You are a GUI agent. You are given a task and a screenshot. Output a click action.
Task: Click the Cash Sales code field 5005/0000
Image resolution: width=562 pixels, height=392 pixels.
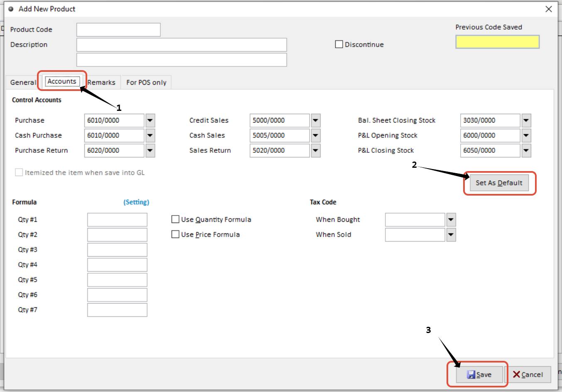pos(280,135)
